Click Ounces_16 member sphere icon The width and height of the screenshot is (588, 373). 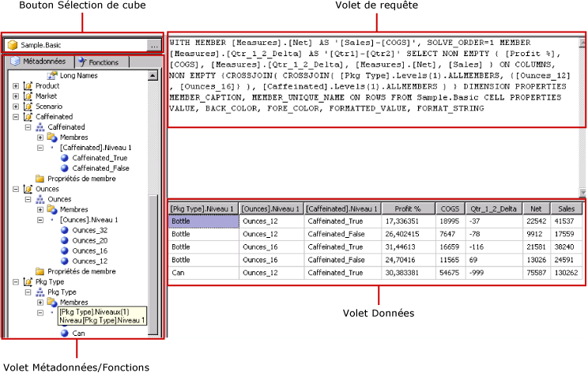coord(65,251)
